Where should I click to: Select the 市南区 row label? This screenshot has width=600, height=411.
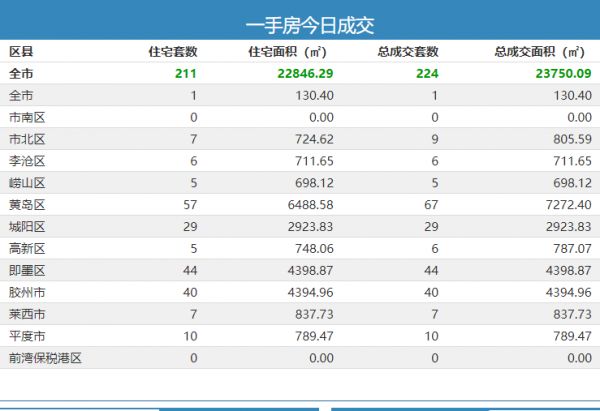[26, 117]
